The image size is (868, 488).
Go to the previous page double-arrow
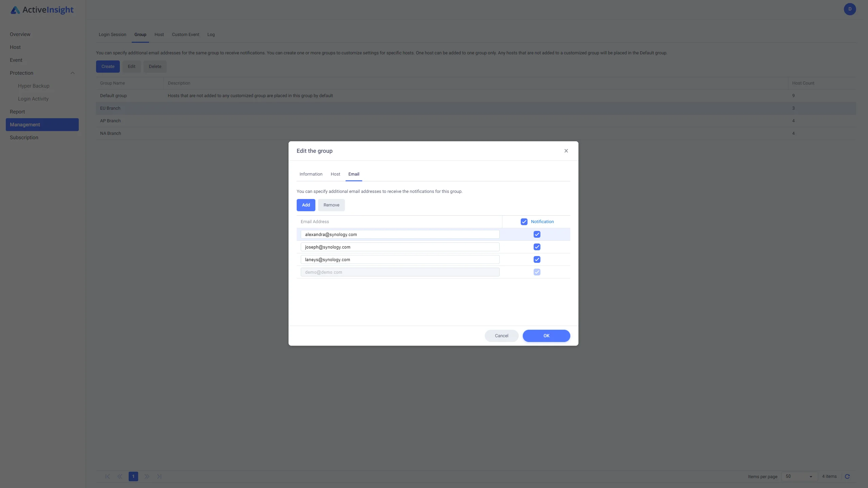pyautogui.click(x=120, y=476)
